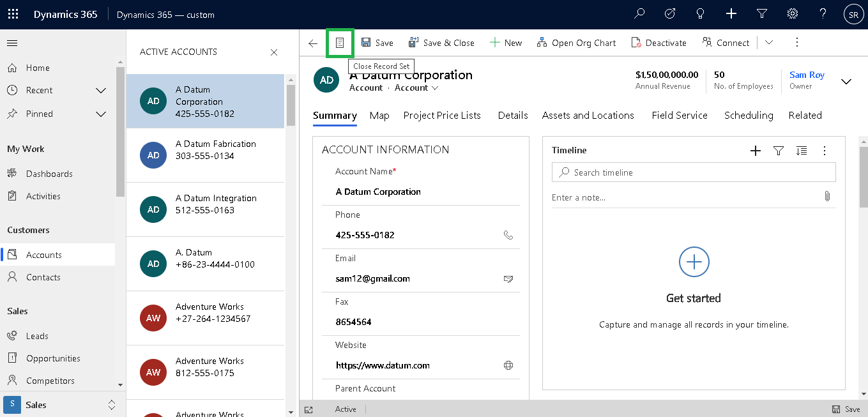Close the Active Accounts record panel
The height and width of the screenshot is (417, 868).
coord(274,52)
